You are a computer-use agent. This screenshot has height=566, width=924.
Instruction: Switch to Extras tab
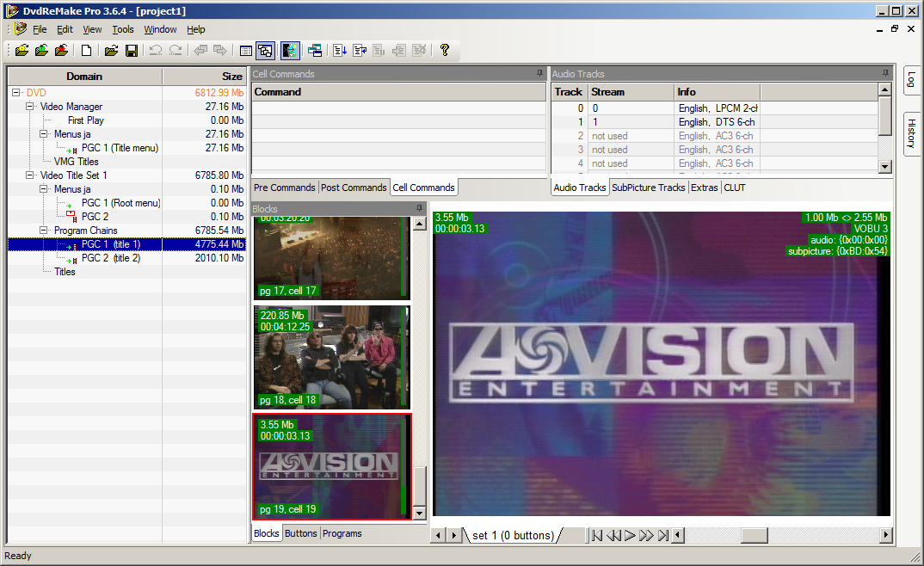(x=705, y=188)
